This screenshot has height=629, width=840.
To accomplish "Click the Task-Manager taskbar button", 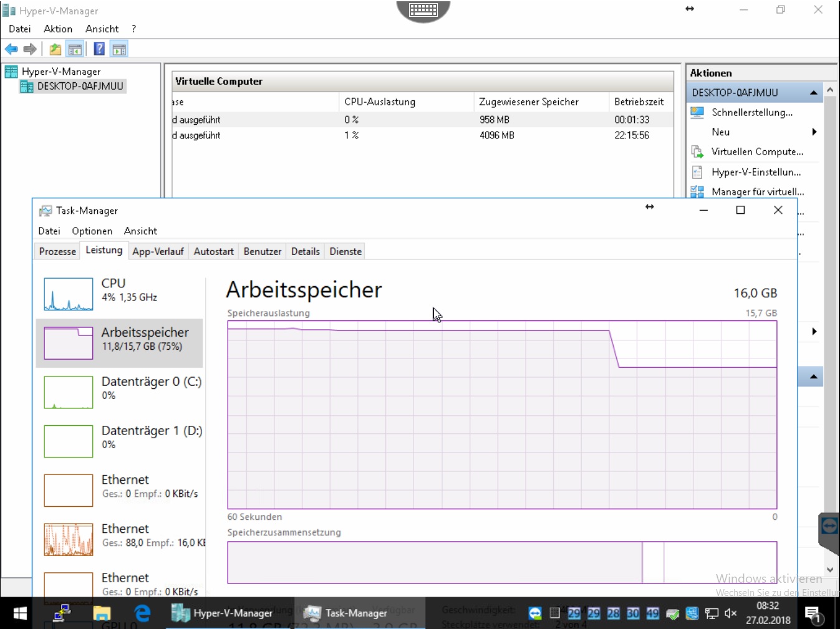I will click(360, 613).
